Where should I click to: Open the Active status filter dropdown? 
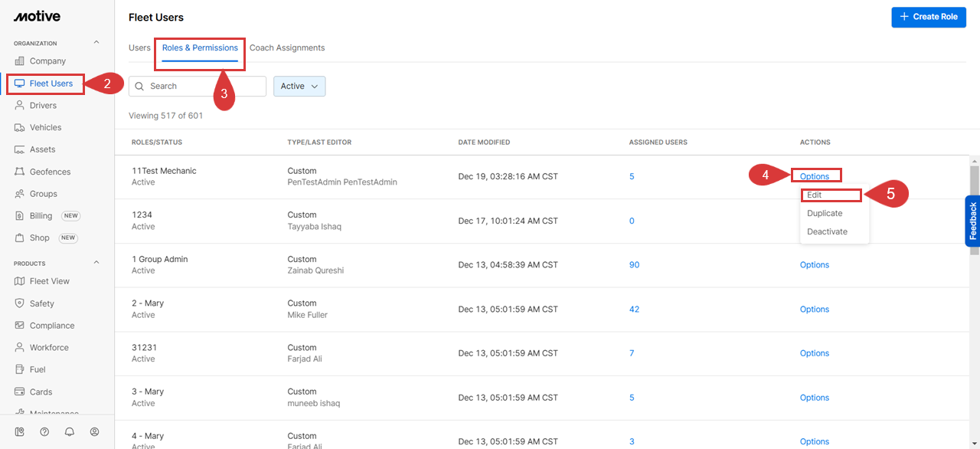pyautogui.click(x=299, y=87)
